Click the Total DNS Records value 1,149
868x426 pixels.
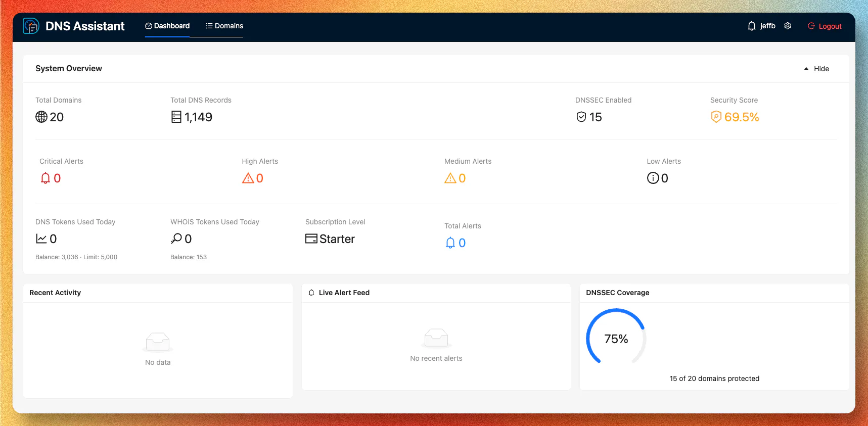tap(198, 117)
